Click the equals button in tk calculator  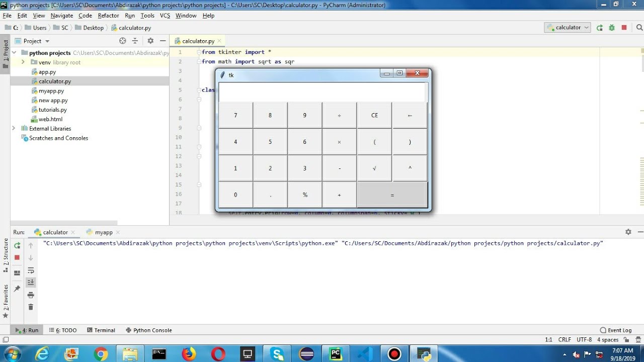pos(392,195)
